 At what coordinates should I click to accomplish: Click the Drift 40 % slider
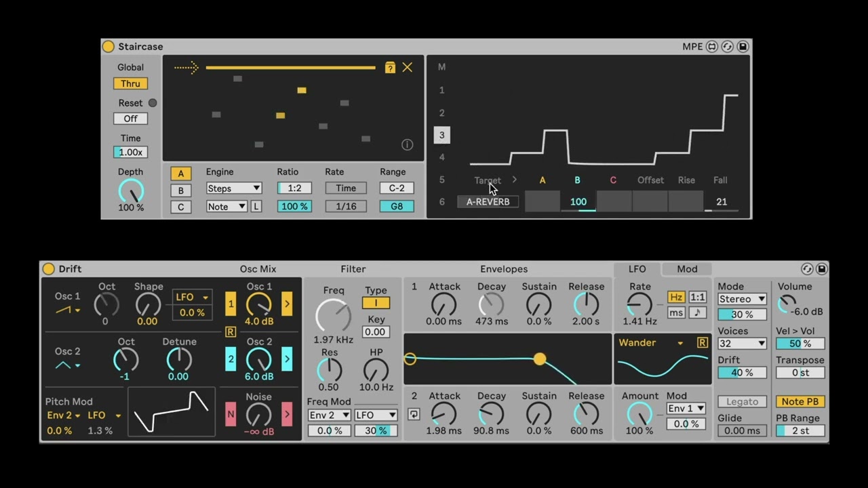[742, 373]
